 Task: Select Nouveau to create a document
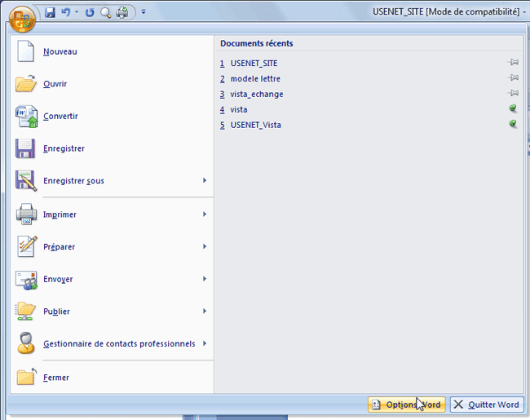point(60,51)
